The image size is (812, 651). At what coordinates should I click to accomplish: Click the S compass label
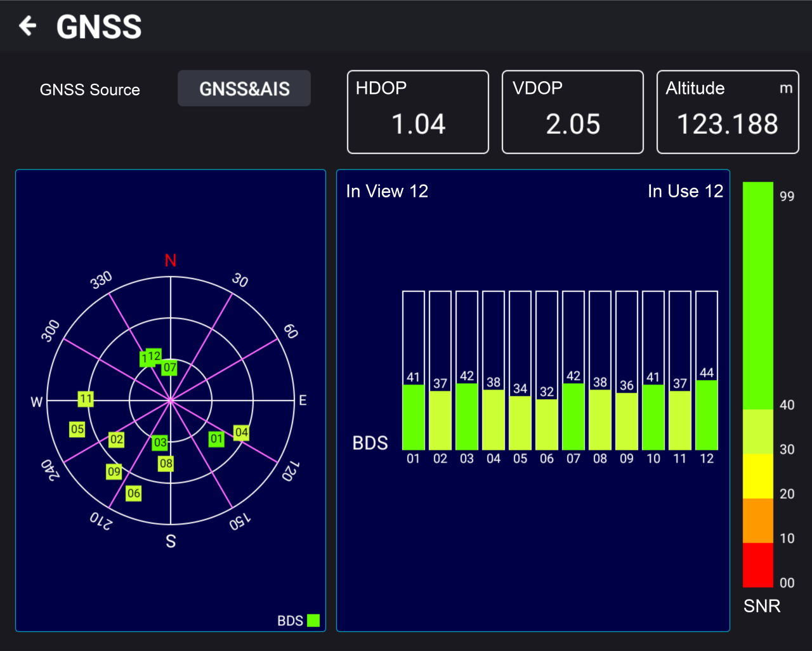click(x=171, y=541)
